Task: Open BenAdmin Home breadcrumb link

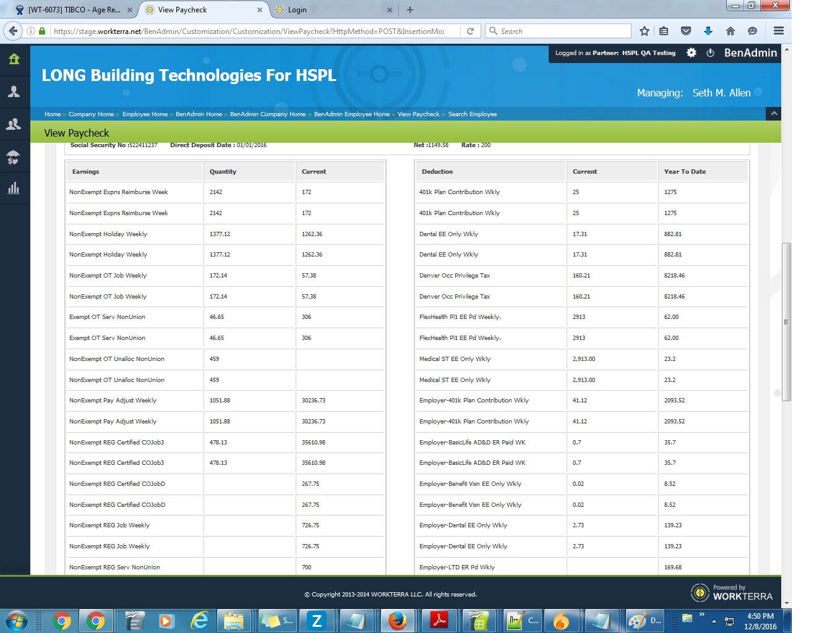Action: tap(199, 114)
